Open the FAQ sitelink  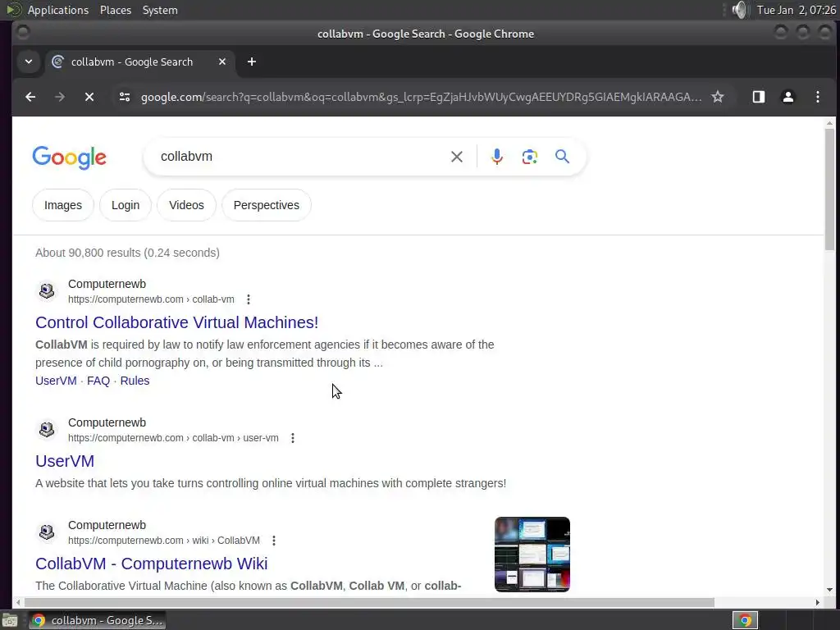tap(98, 381)
